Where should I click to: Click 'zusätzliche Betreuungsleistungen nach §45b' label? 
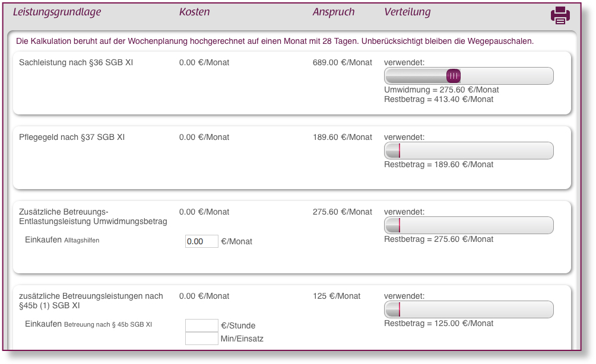point(91,301)
